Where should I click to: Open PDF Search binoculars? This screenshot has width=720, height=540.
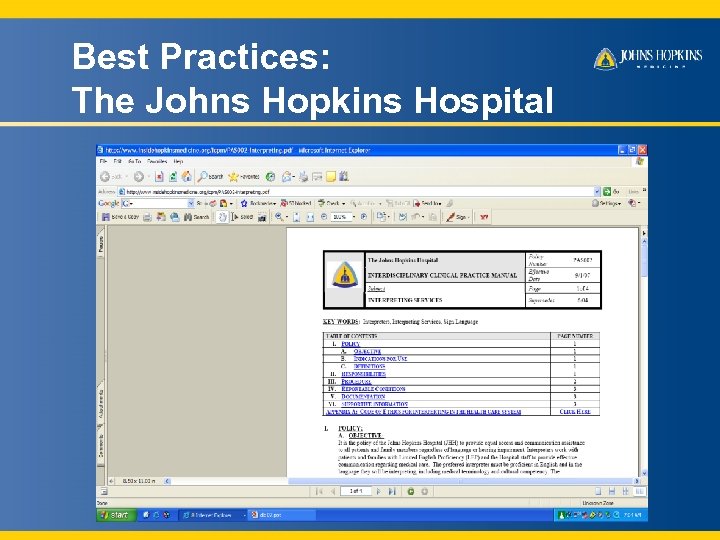[x=197, y=217]
